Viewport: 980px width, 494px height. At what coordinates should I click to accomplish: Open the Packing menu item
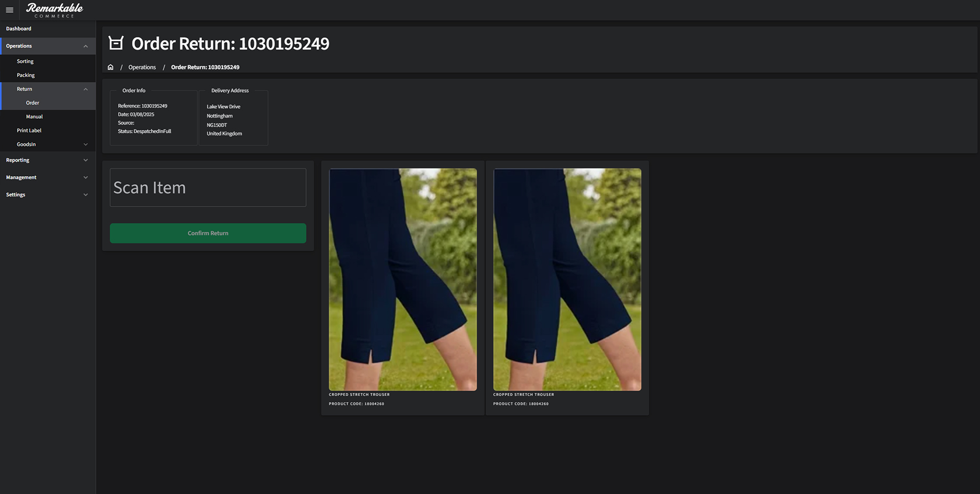click(x=26, y=75)
